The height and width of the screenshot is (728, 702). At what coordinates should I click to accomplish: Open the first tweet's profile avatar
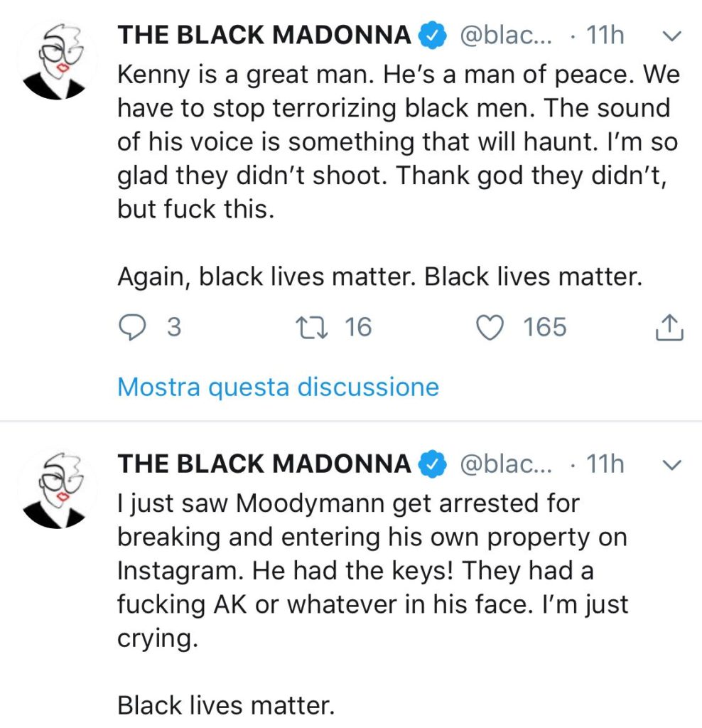click(55, 60)
